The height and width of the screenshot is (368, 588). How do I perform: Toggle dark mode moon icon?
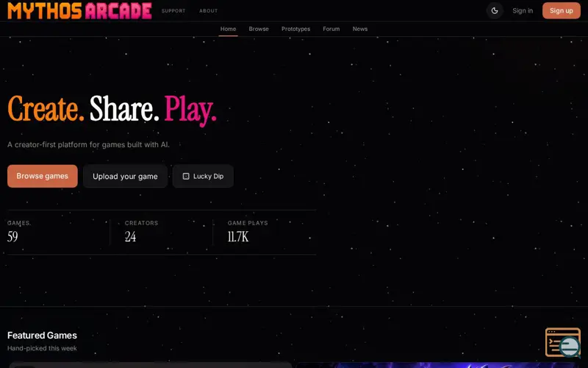click(495, 10)
